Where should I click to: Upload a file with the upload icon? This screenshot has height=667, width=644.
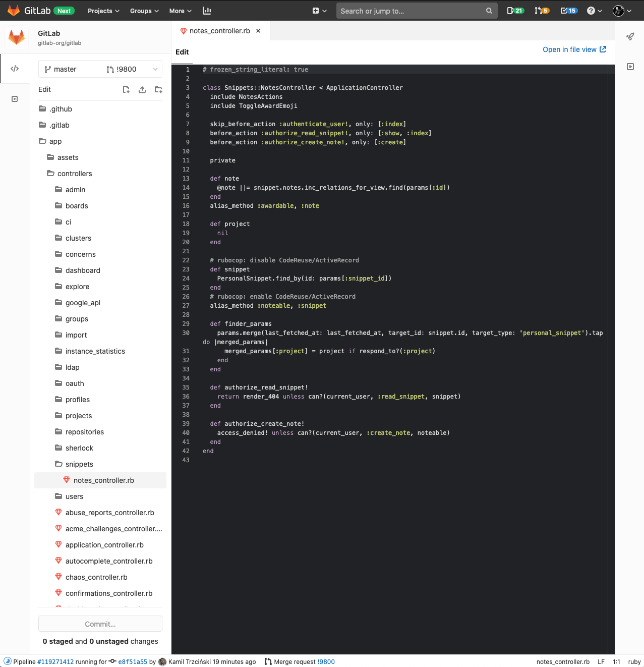(142, 89)
